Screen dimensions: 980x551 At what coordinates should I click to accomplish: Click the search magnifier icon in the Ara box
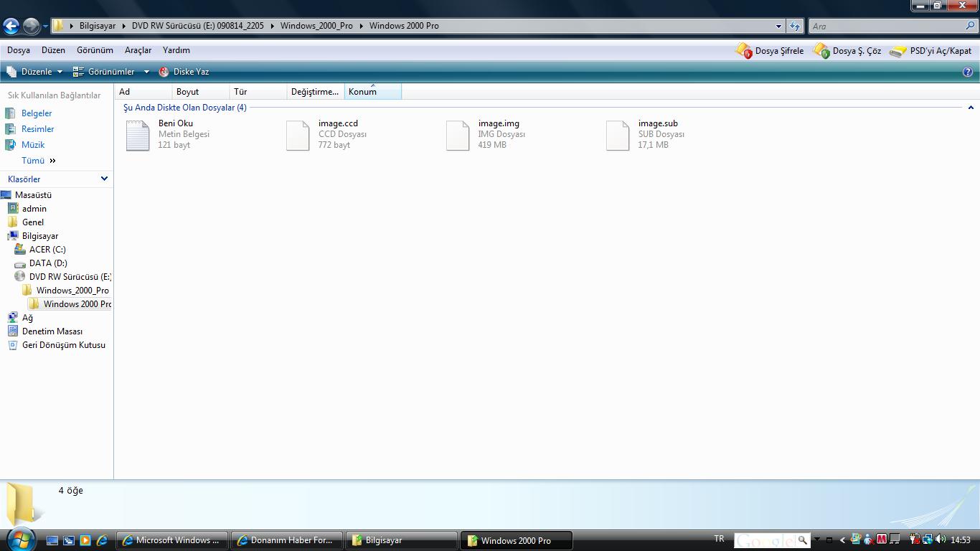coord(971,26)
